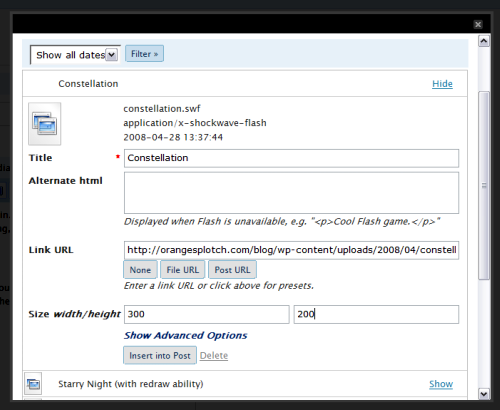This screenshot has height=410, width=500.
Task: Click inside the Alternate html textarea
Action: (291, 193)
